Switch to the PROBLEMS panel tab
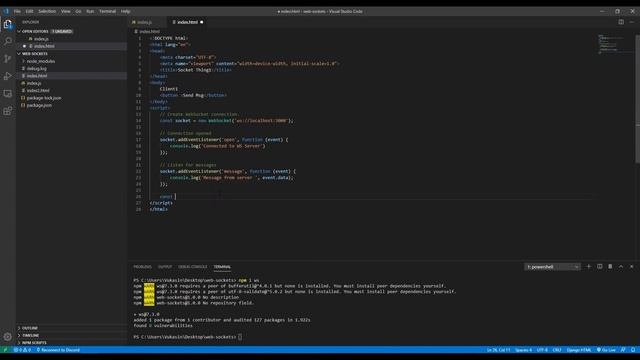The width and height of the screenshot is (640, 360). 142,267
